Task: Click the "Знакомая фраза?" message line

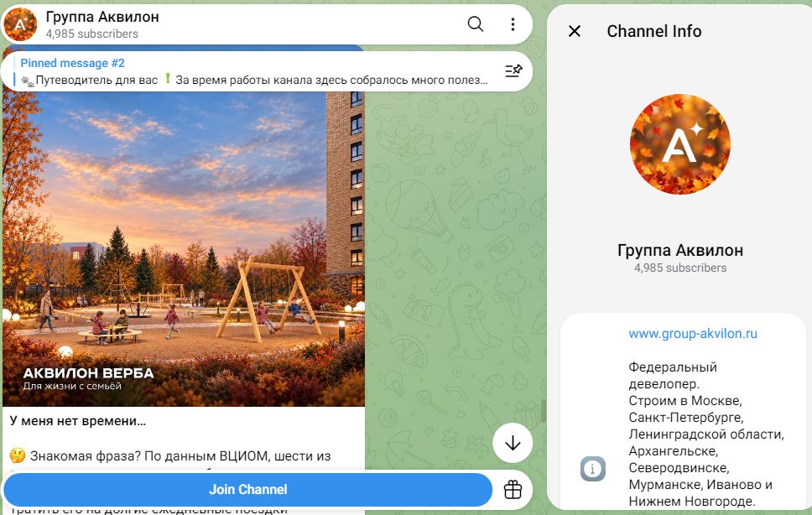Action: (x=169, y=456)
